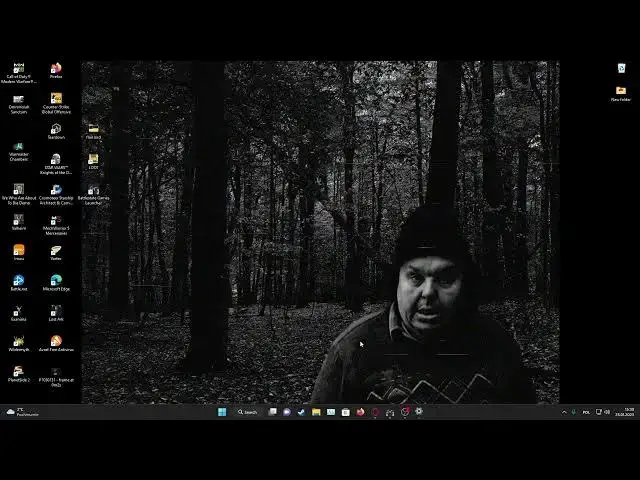Image resolution: width=640 pixels, height=480 pixels.
Task: Open the Firefox desktop shortcut
Action: click(x=56, y=70)
